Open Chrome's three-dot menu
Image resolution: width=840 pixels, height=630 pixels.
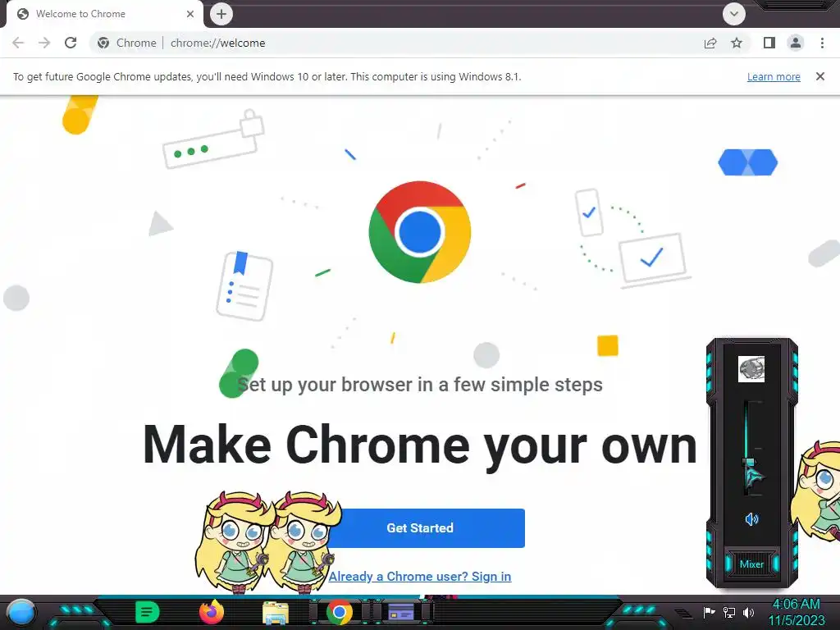pos(822,43)
